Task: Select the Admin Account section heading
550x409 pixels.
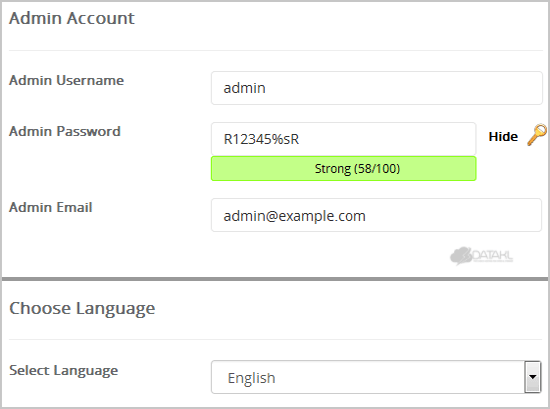Action: coord(72,18)
